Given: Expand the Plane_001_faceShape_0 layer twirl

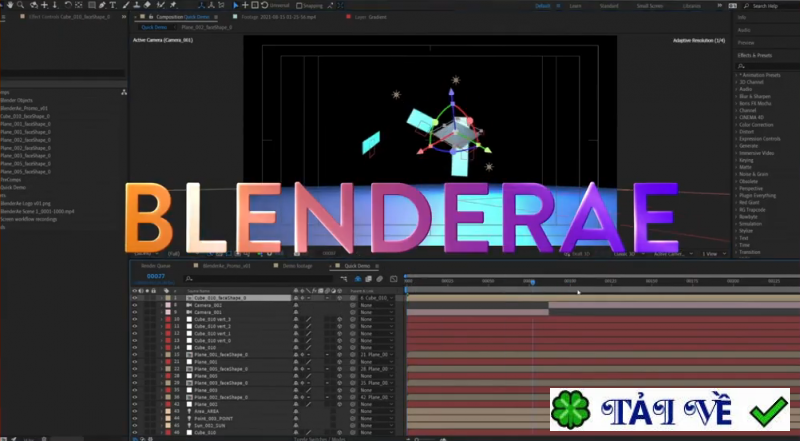Looking at the screenshot, I should [162, 354].
